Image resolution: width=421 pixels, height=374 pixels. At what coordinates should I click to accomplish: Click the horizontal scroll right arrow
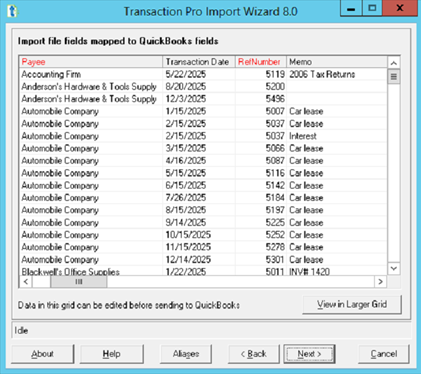(380, 282)
